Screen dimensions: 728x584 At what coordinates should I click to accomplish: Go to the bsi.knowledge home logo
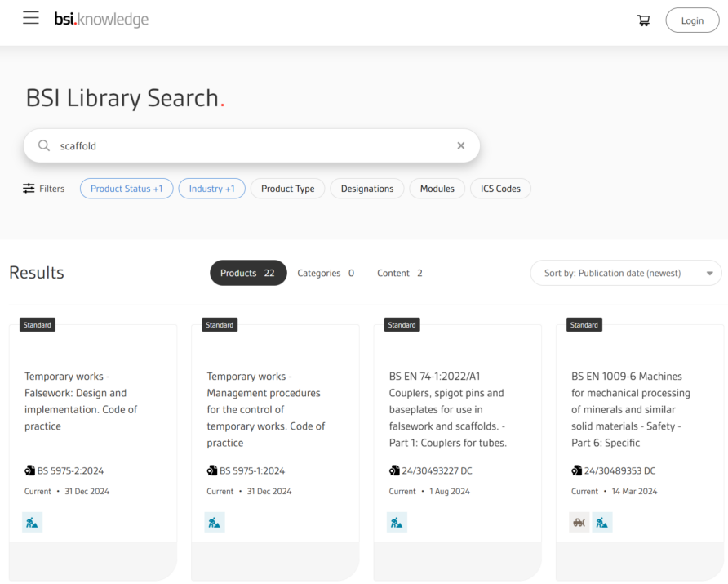pyautogui.click(x=101, y=19)
